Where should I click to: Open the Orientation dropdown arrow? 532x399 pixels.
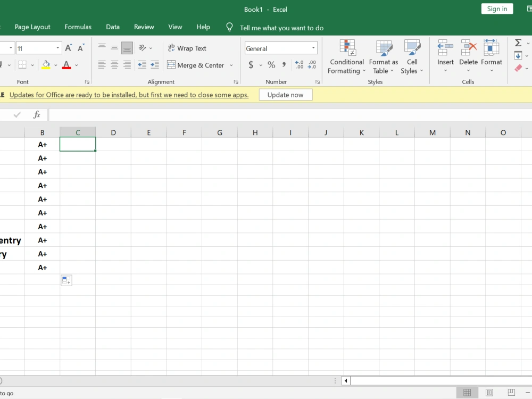(x=151, y=48)
